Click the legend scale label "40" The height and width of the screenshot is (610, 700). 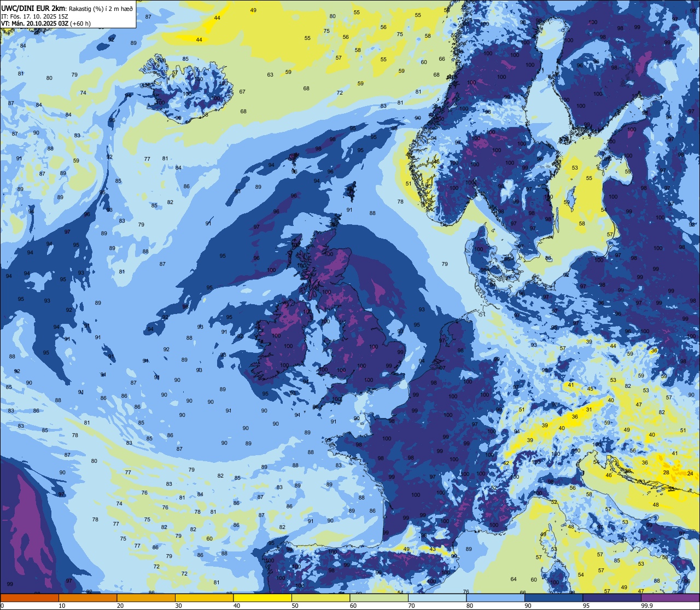[x=237, y=606]
